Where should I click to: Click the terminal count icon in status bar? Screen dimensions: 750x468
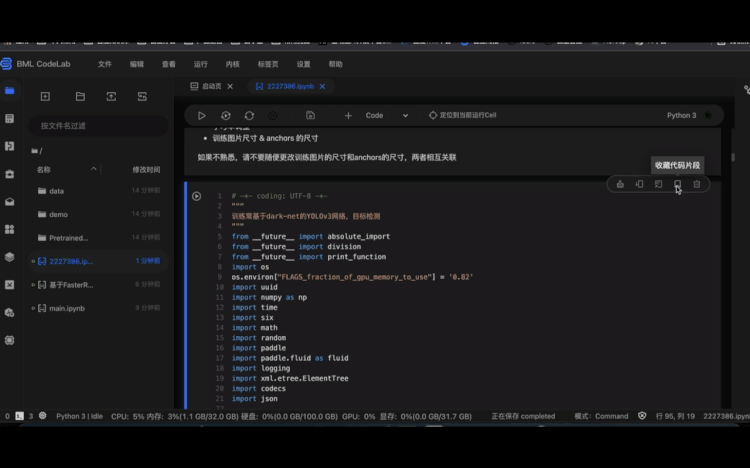20,415
